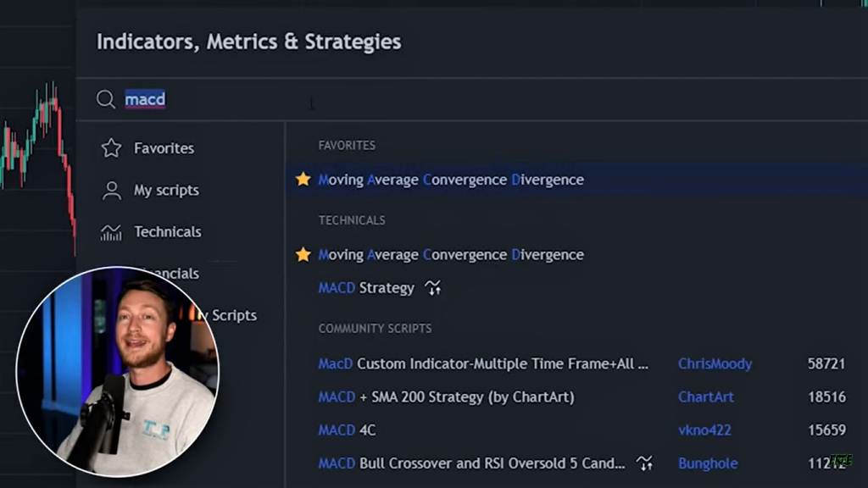Choose MACD + SMA 200 Strategy script
Viewport: 868px width, 488px height.
(446, 397)
